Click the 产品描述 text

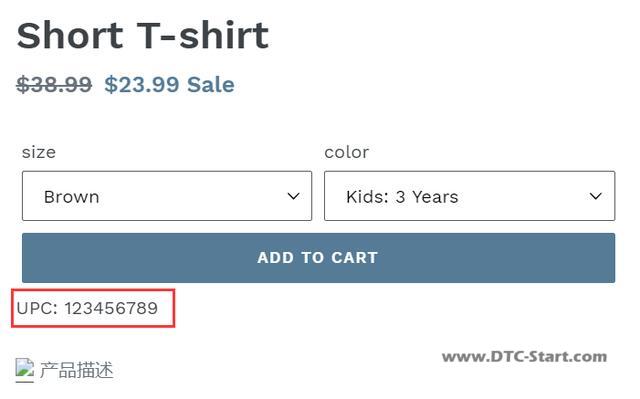pos(76,370)
